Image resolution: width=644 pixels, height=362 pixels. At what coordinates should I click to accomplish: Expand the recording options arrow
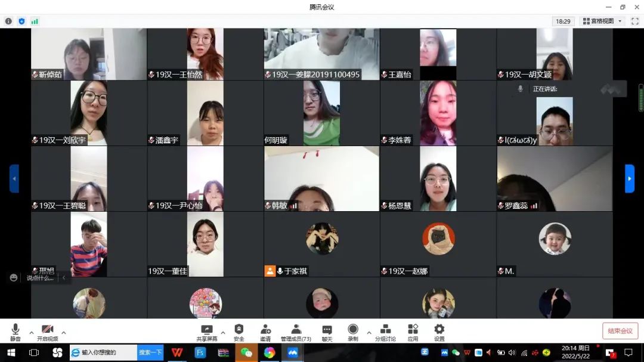click(369, 333)
